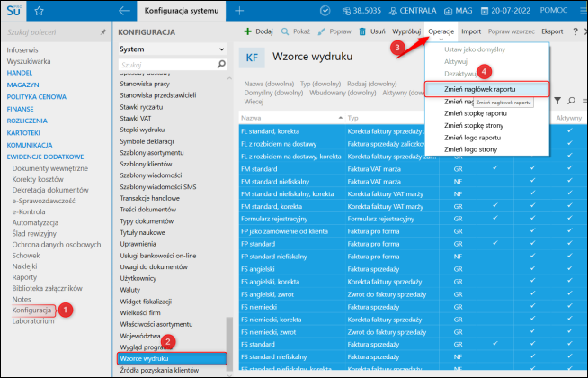
Task: Choose Zmień nagłówek raportu menu item
Action: click(x=486, y=89)
